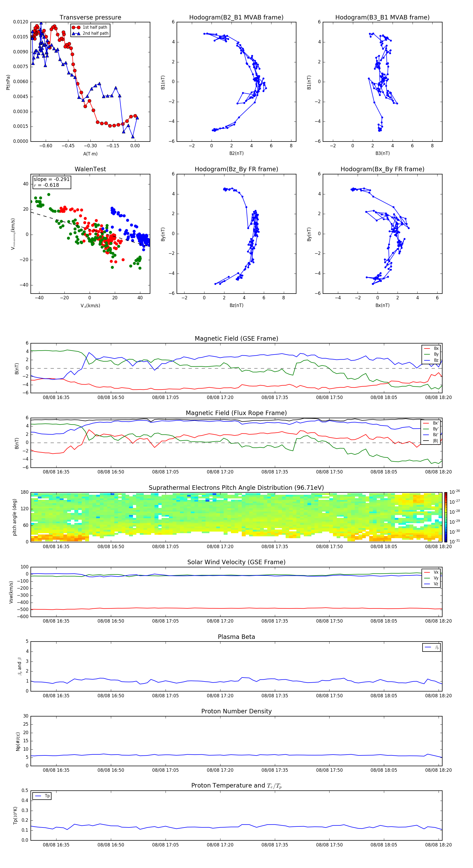The height and width of the screenshot is (868, 473).
Task: Click the 'Hodogram(B2_B1 MVAB frame)' title
Action: click(236, 18)
